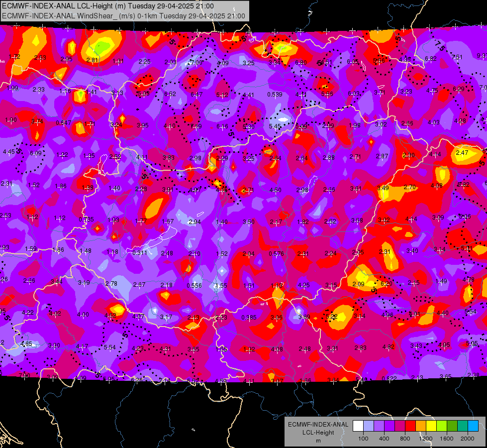Click the WindShear 0-1km title line
This screenshot has width=487, height=448.
[x=123, y=16]
